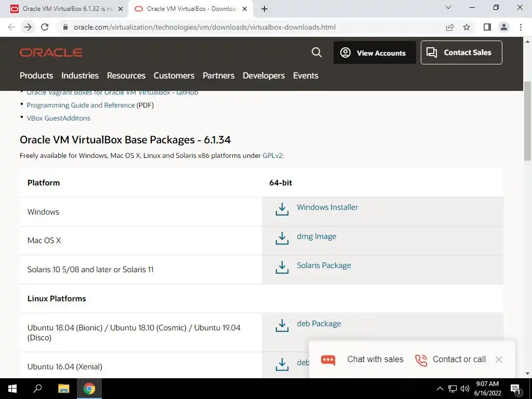Open the Chrome side panel icon

[487, 27]
